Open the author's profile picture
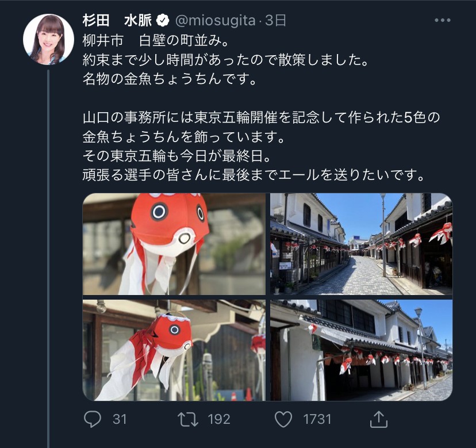This screenshot has height=448, width=476. tap(48, 39)
